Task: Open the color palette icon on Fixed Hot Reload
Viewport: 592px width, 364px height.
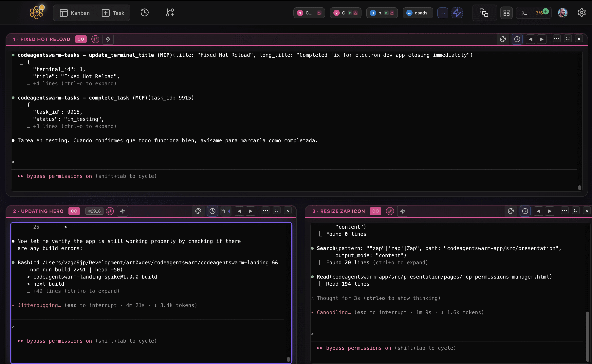Action: coord(503,39)
